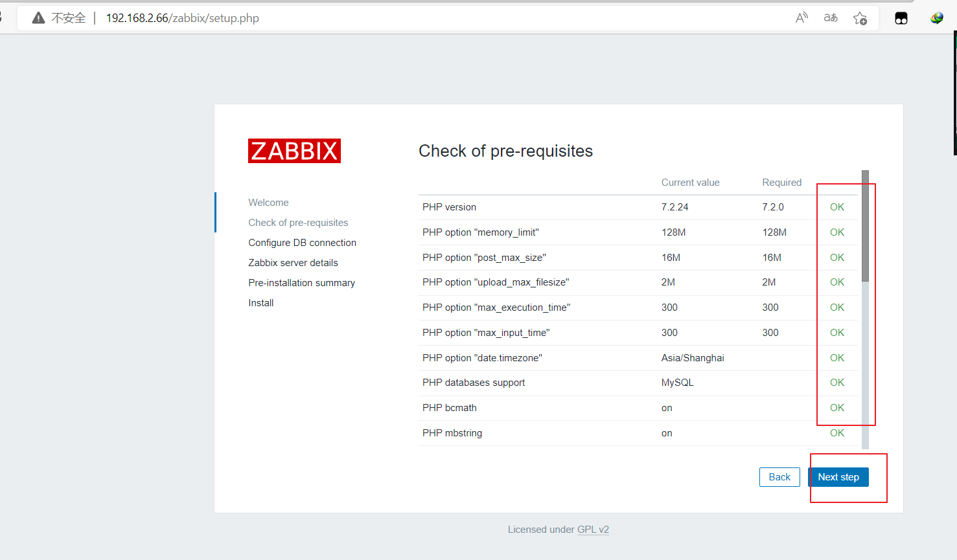Viewport: 957px width, 560px height.
Task: Click OK status in post_max_size row
Action: [x=837, y=258]
